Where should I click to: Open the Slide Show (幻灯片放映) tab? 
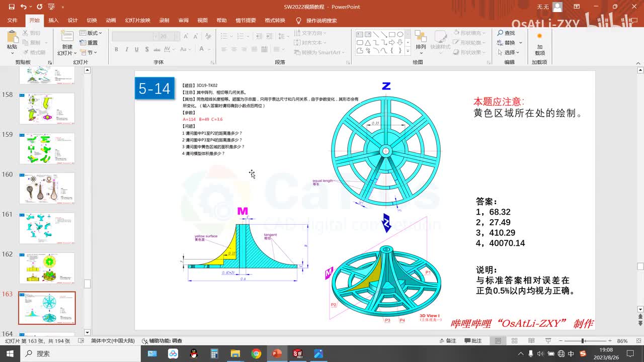(x=137, y=21)
